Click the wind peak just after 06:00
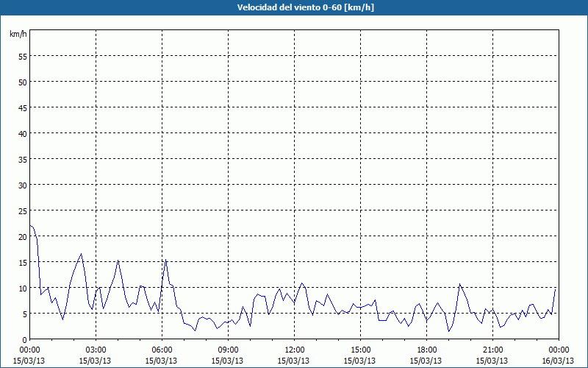 click(166, 260)
